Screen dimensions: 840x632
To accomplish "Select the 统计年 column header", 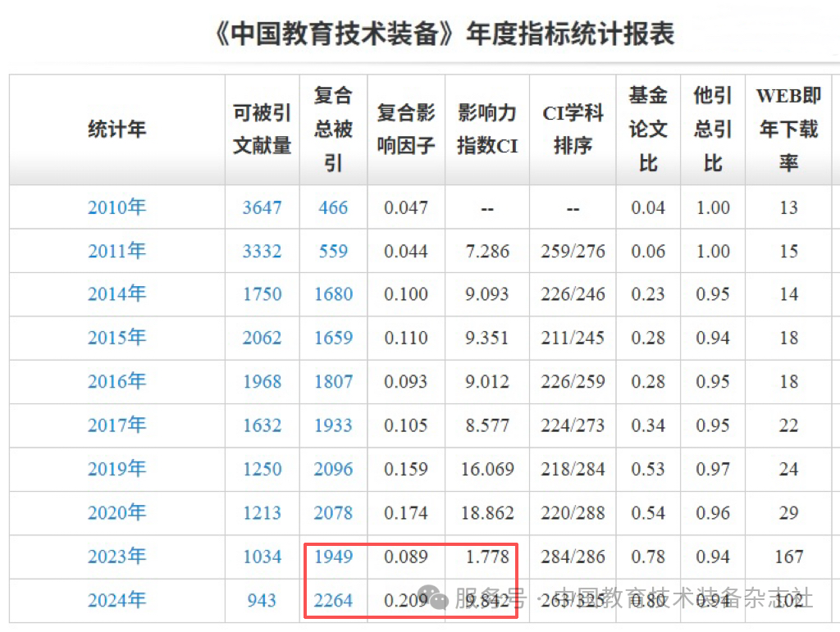I will (x=116, y=130).
